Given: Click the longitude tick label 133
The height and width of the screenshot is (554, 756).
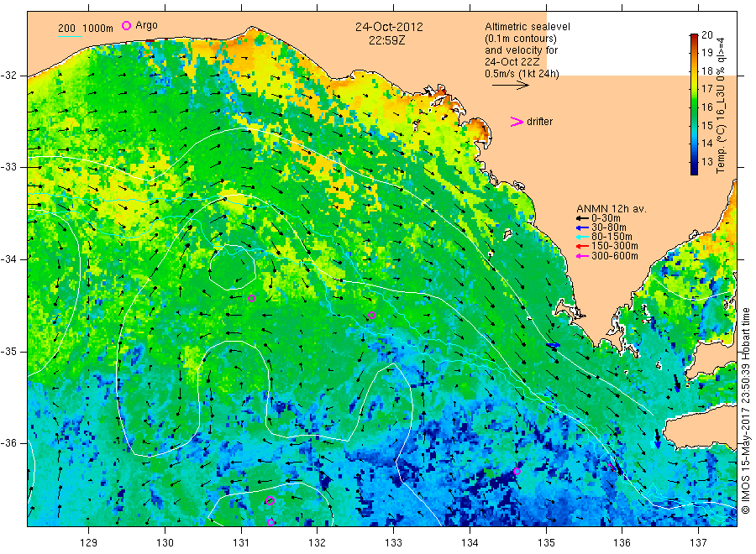Looking at the screenshot, I should (x=393, y=543).
